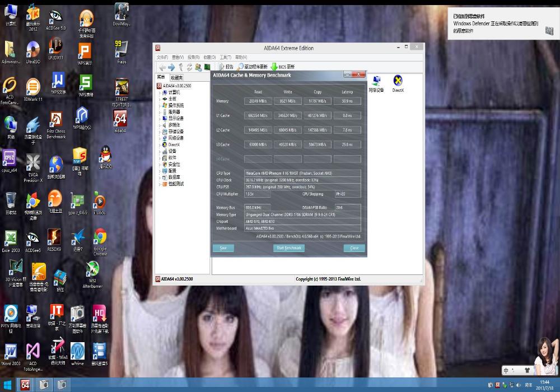Open the aida64 desktop shortcut
560x392 pixels.
(x=120, y=122)
